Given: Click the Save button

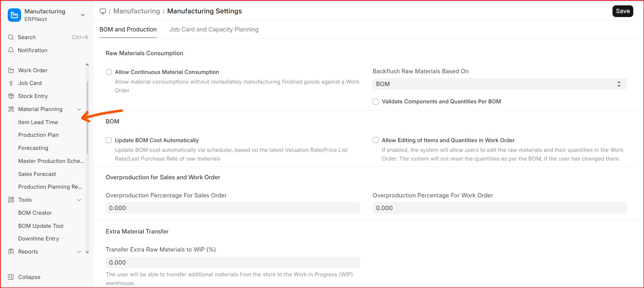Looking at the screenshot, I should (623, 11).
